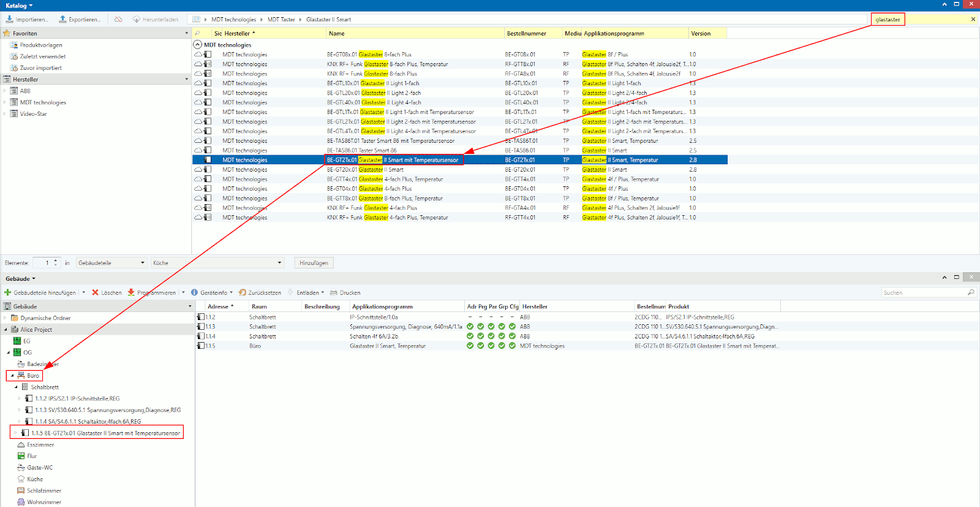Open the Küche target combo box
980x507 pixels.
[x=217, y=263]
